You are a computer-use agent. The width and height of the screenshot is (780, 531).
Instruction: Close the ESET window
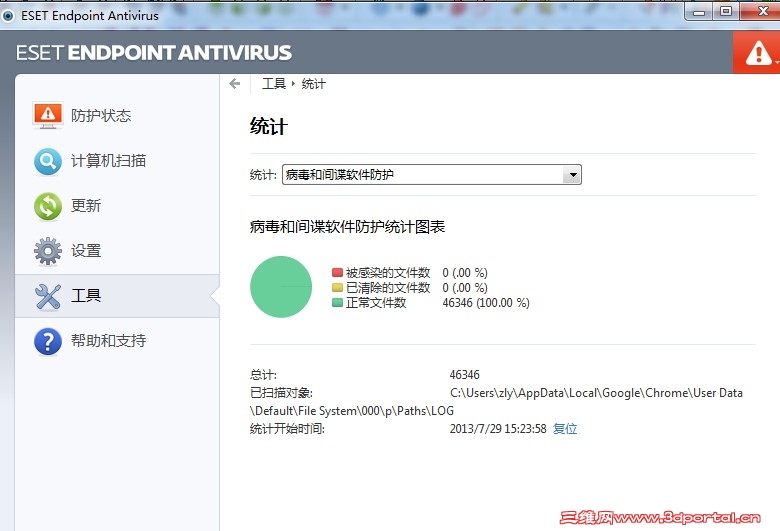click(762, 11)
